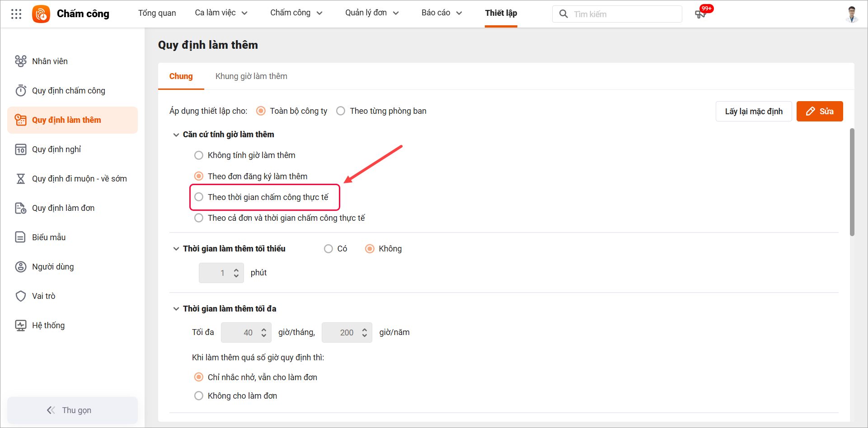Click the search magnifier icon

tap(563, 14)
